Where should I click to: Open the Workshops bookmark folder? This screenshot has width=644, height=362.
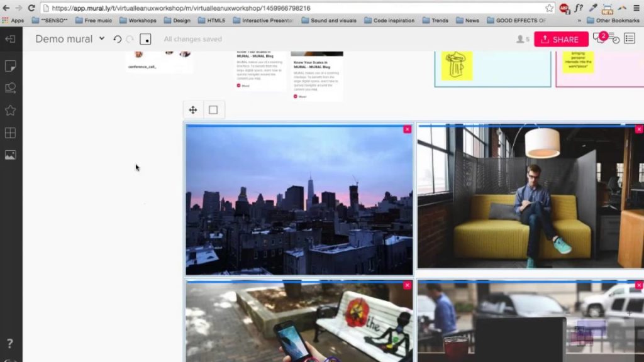pos(138,20)
